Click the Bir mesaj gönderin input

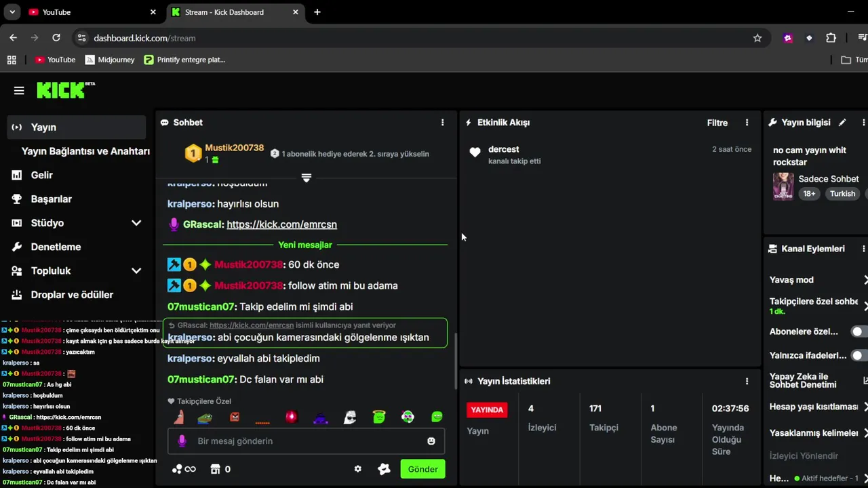coord(306,441)
